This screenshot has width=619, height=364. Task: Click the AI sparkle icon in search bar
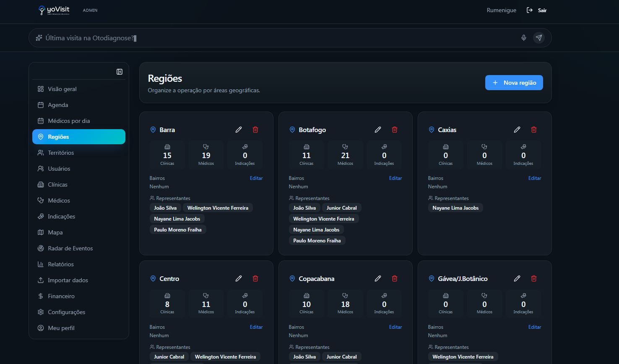coord(39,38)
